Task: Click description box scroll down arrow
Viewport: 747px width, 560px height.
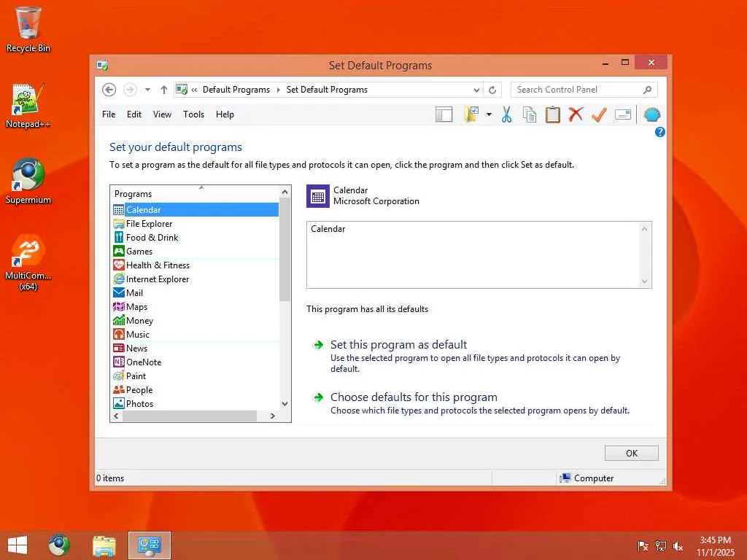Action: 645,281
